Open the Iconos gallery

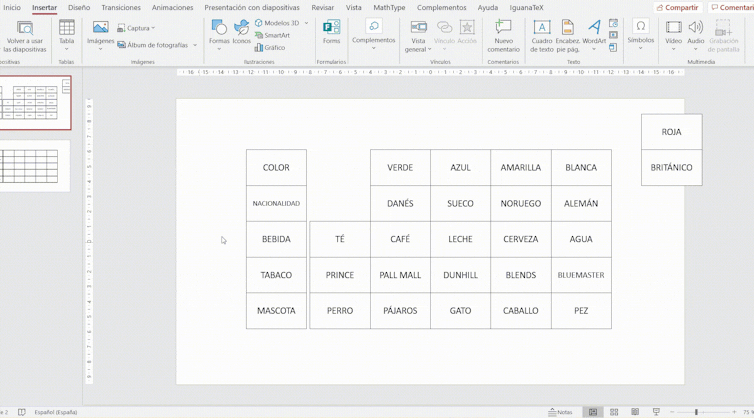tap(242, 32)
